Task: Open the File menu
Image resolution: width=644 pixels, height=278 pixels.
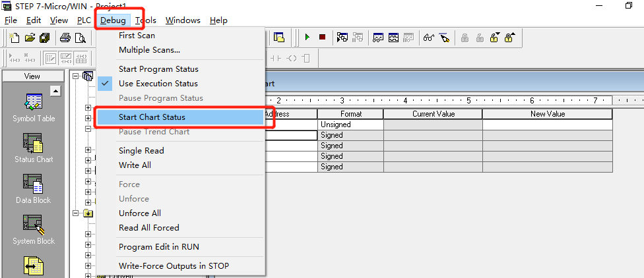Action: (x=11, y=20)
